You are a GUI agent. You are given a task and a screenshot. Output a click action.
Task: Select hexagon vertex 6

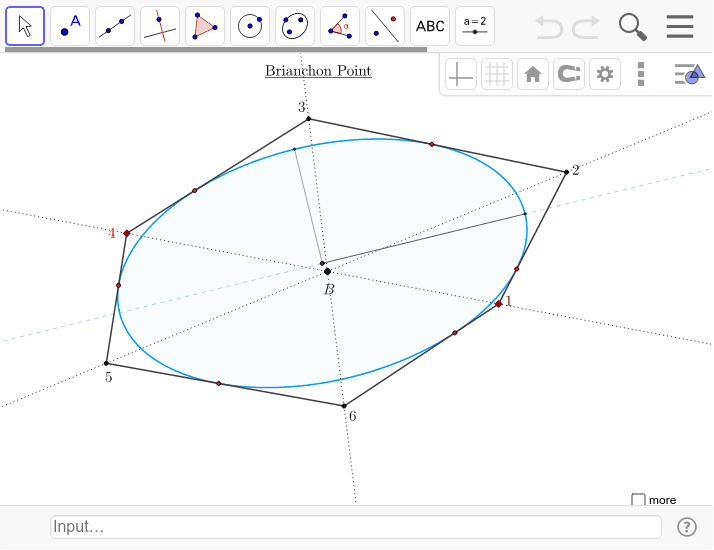(344, 406)
